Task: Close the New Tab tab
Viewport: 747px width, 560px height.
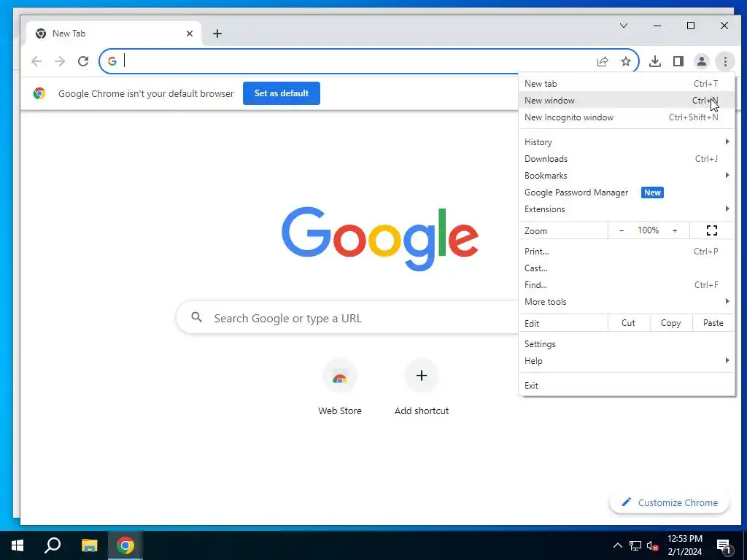Action: click(x=190, y=34)
